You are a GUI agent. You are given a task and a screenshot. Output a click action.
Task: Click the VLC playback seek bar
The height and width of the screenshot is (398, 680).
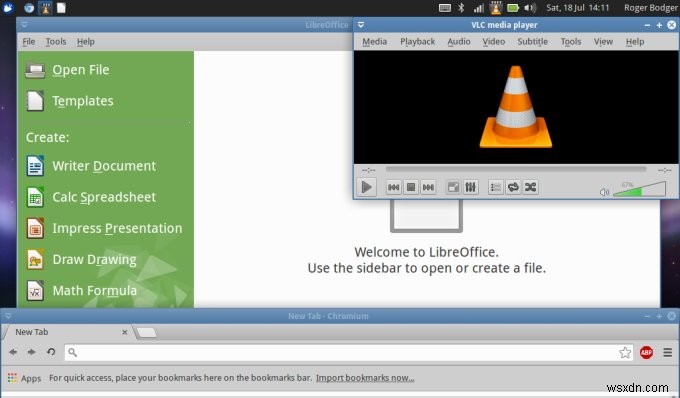[516, 170]
